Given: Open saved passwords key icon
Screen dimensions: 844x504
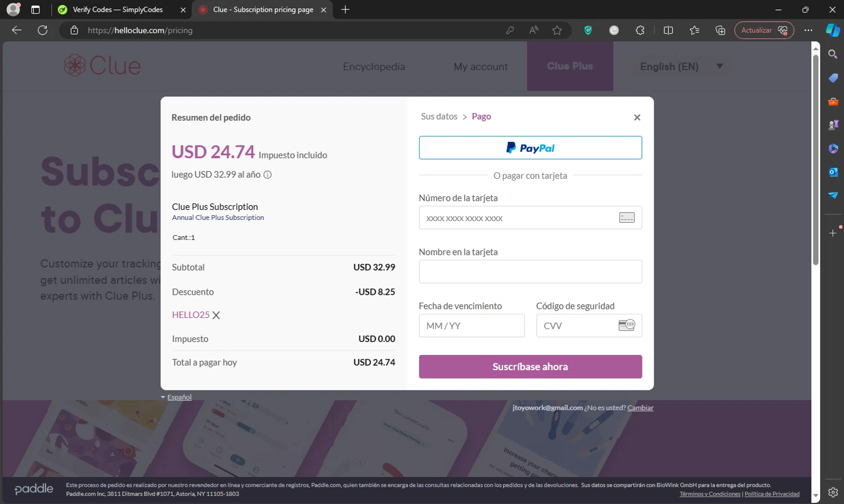Looking at the screenshot, I should [510, 30].
